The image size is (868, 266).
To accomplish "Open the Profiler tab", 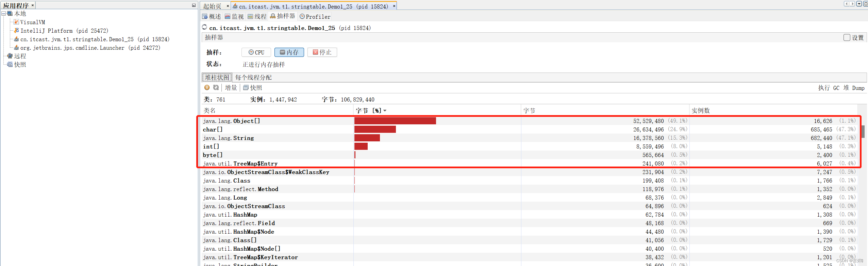I will click(x=315, y=16).
